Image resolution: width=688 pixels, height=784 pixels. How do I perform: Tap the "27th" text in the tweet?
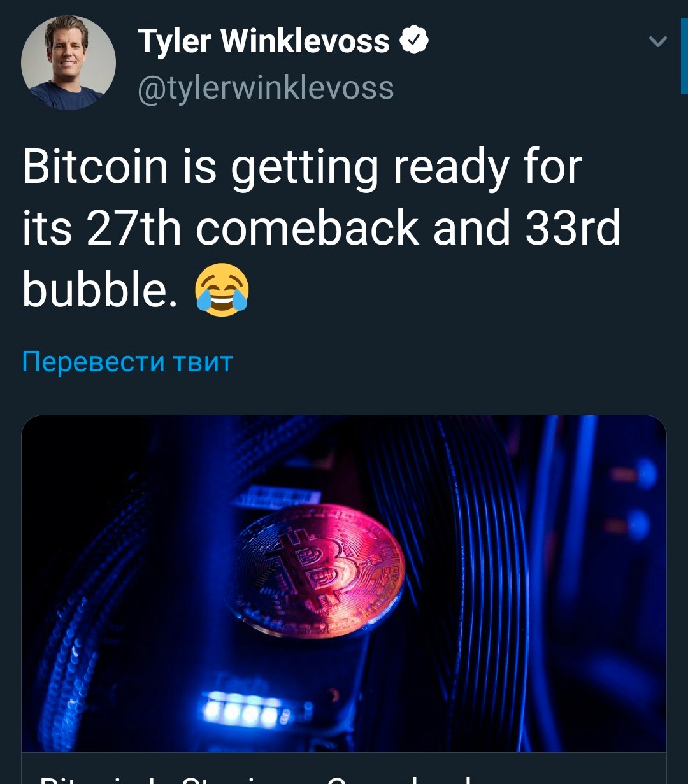(134, 228)
